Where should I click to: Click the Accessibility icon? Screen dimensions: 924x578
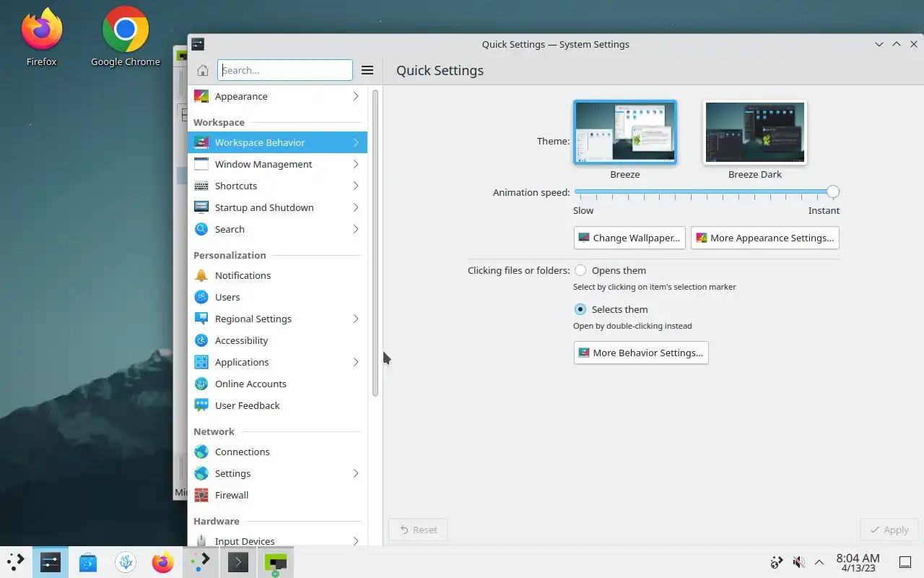(201, 340)
